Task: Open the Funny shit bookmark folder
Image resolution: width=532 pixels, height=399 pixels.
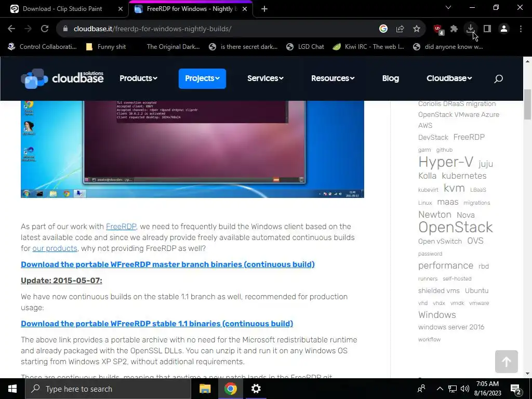Action: click(106, 47)
